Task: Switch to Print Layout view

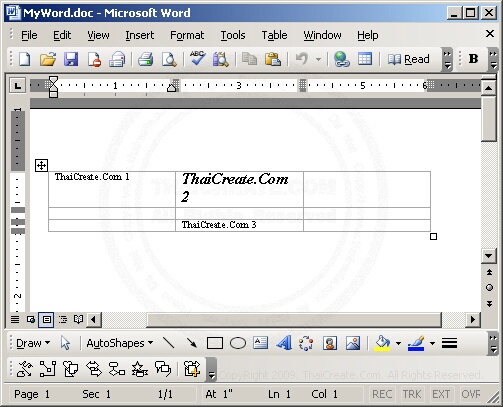Action: pos(46,320)
